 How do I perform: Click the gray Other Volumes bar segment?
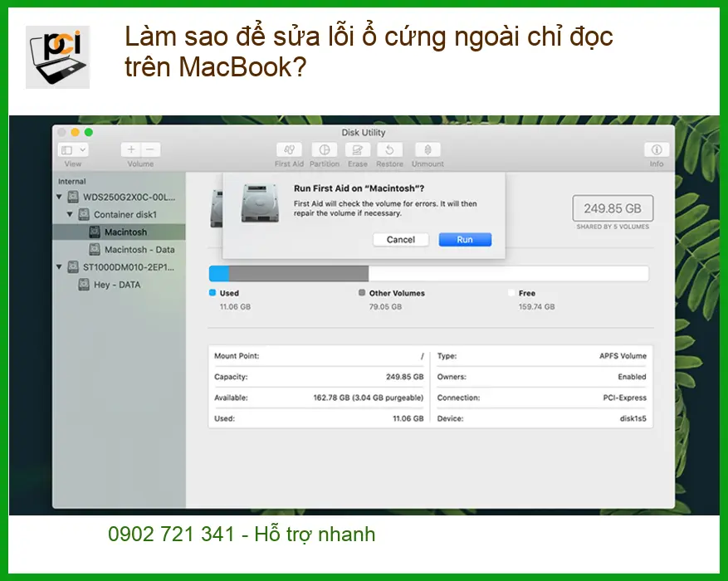tap(299, 273)
